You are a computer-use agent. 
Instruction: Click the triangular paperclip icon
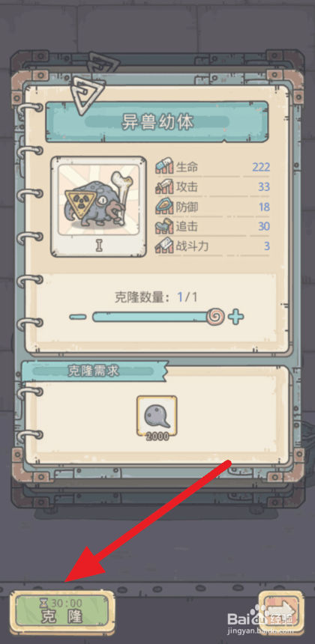(x=88, y=95)
